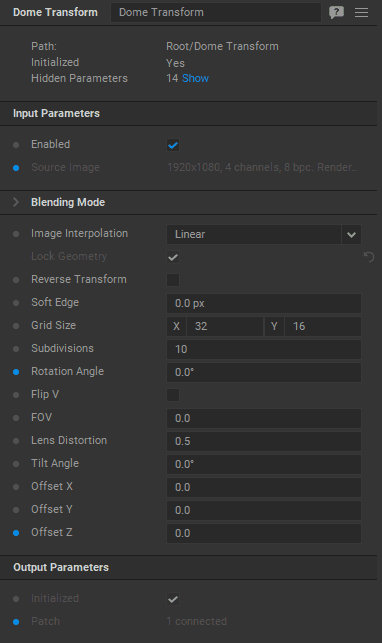Click the gray dot beside Reverse Transform

(x=16, y=280)
